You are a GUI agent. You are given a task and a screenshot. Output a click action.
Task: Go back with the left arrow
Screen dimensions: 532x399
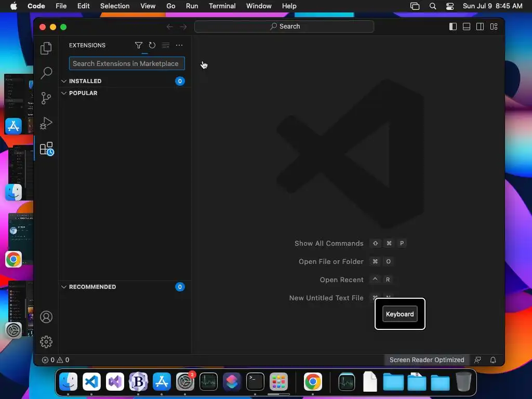point(170,27)
